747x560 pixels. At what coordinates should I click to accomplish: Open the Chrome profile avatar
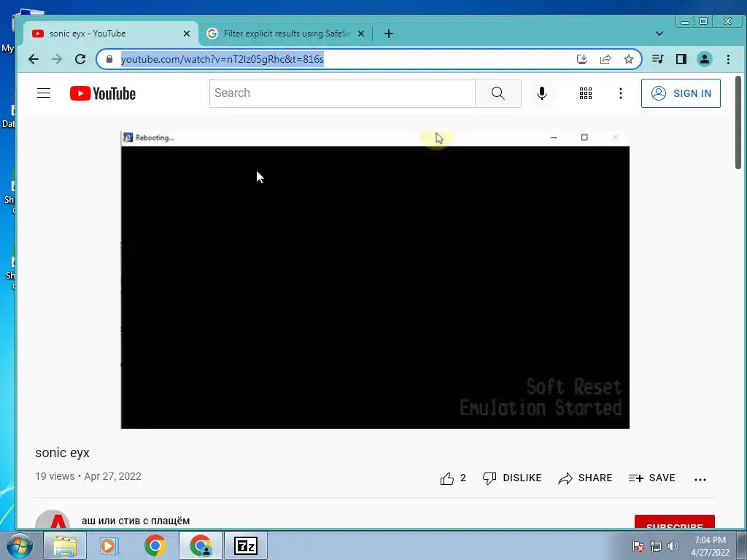click(x=705, y=59)
